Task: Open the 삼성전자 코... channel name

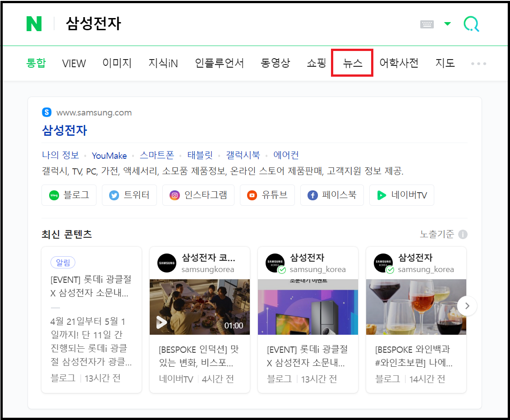Action: click(208, 258)
